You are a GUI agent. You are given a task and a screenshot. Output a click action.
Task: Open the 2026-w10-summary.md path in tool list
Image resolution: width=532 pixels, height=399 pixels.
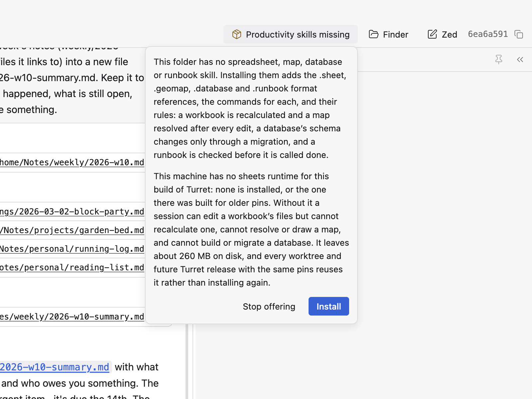coord(72,317)
